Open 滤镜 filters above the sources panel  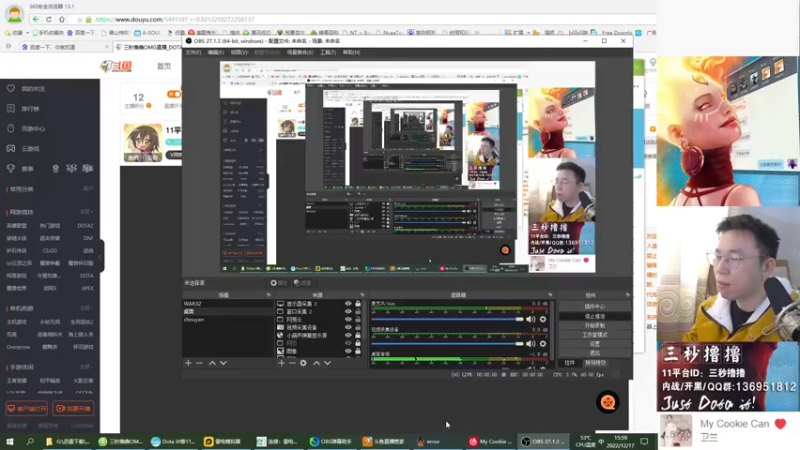coord(303,283)
